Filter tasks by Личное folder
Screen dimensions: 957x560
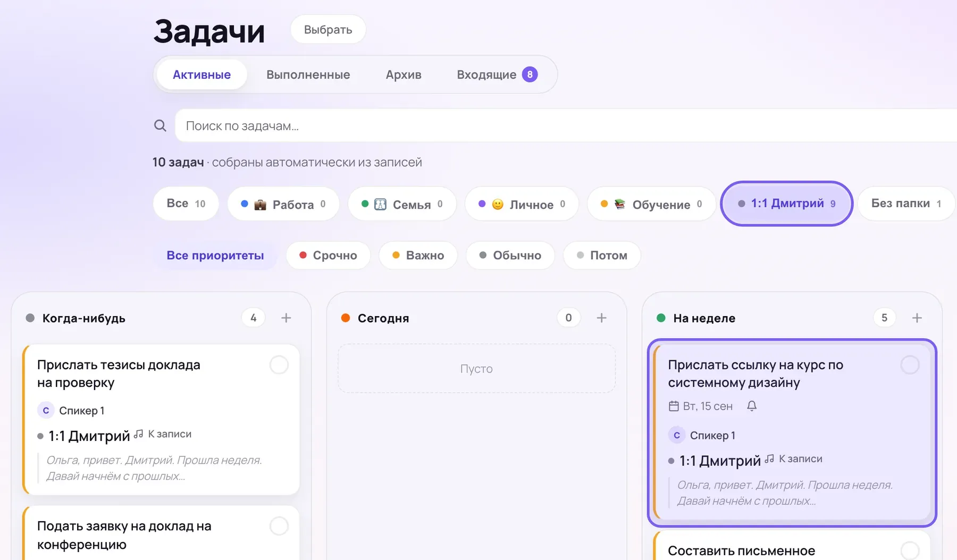point(522,204)
